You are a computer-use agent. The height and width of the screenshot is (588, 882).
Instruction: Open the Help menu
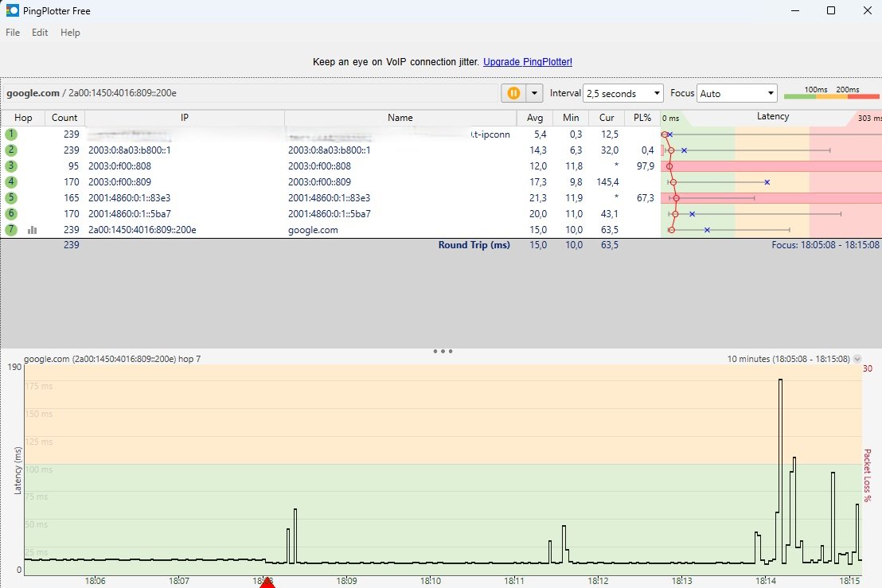(x=70, y=33)
